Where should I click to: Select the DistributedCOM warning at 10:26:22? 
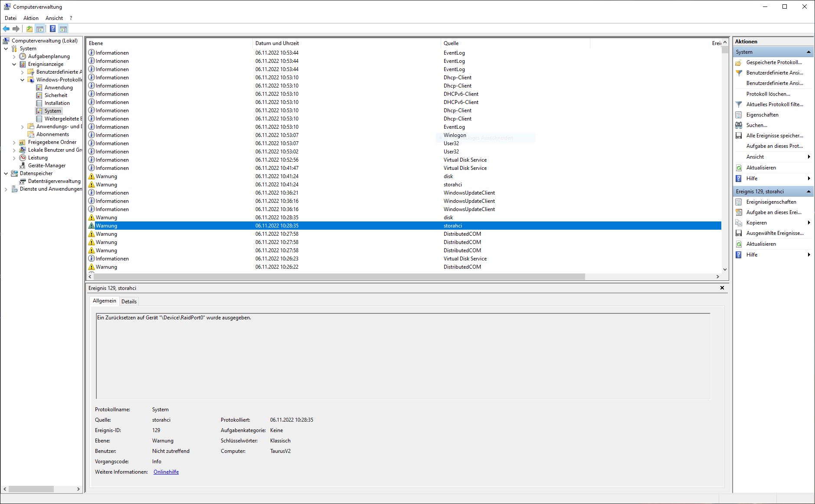pyautogui.click(x=404, y=267)
